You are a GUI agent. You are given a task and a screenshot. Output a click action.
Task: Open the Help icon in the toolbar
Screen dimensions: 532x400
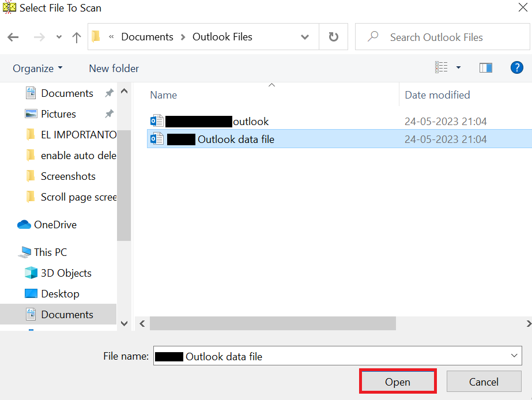[517, 67]
